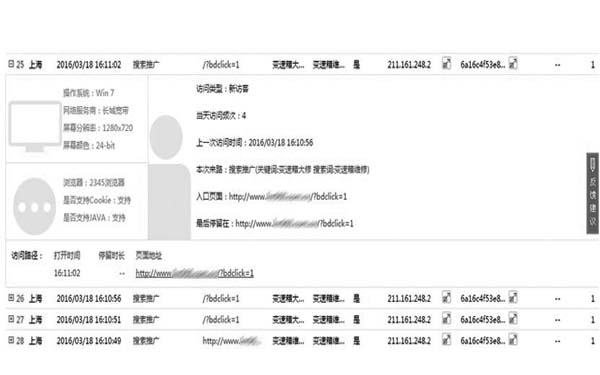Collapse the expanded visitor row 25
This screenshot has width=600, height=375.
pyautogui.click(x=11, y=64)
